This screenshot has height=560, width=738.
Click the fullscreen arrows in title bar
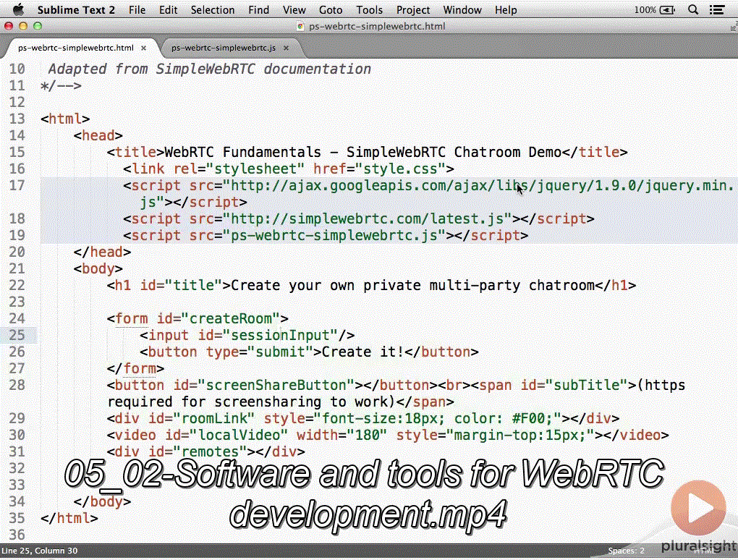click(733, 27)
